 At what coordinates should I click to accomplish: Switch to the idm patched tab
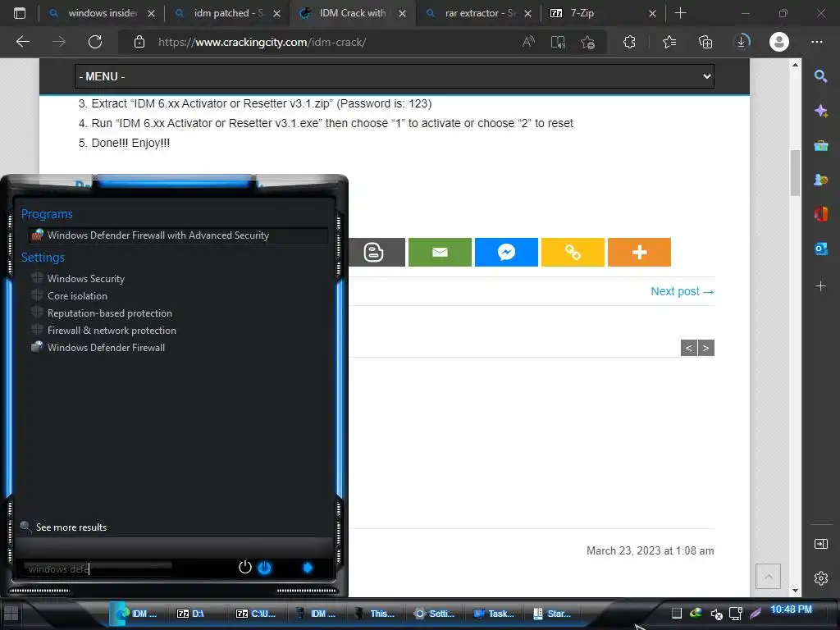click(228, 13)
